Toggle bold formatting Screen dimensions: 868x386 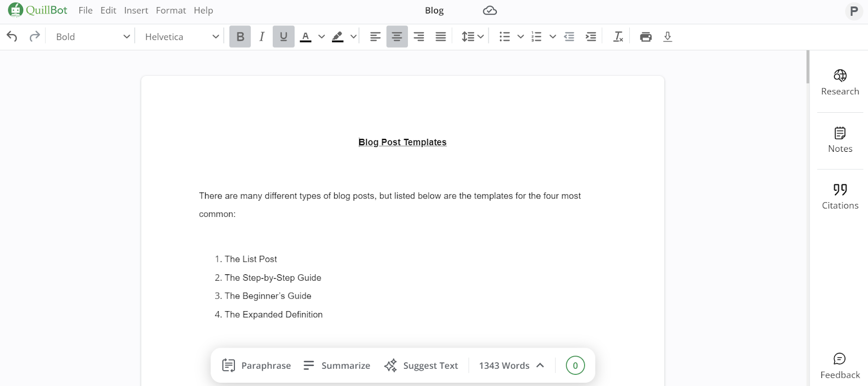pyautogui.click(x=240, y=37)
